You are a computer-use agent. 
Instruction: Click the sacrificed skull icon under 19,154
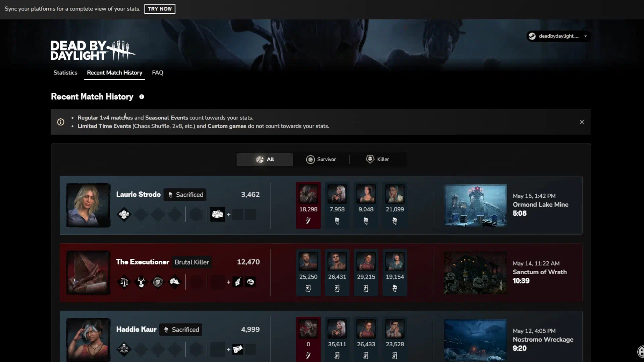(395, 288)
